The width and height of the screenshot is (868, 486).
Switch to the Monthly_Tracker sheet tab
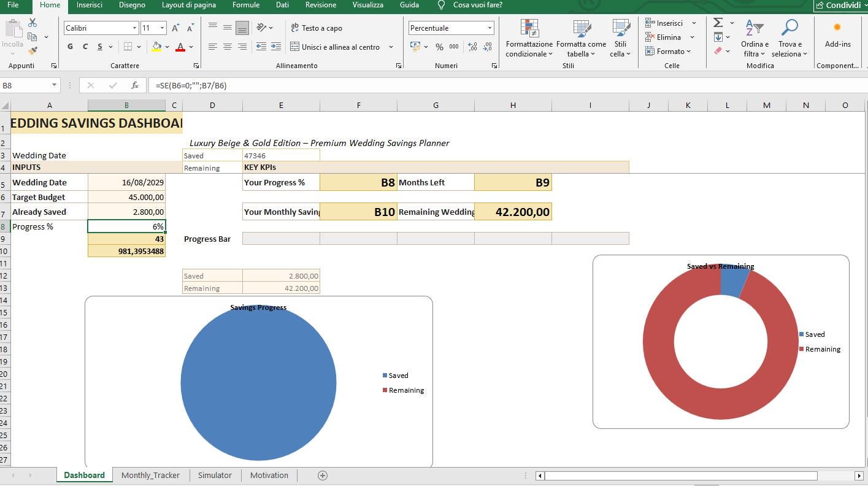pos(150,475)
